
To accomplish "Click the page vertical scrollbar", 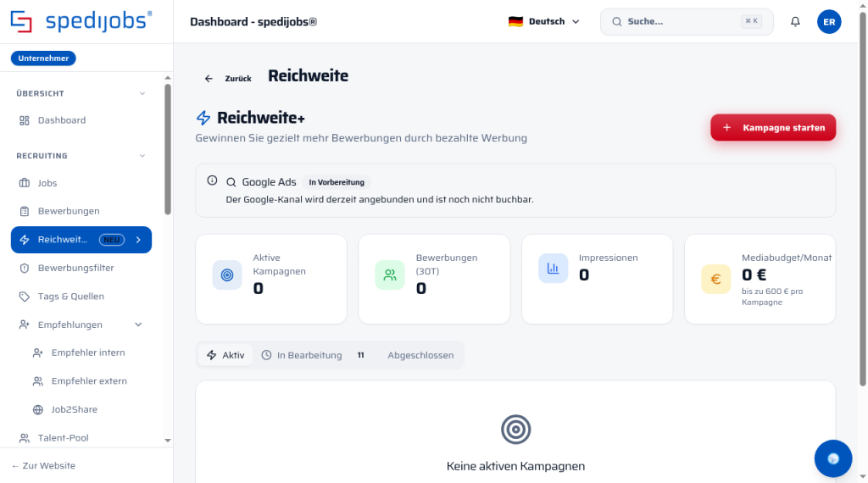I will coord(862,199).
